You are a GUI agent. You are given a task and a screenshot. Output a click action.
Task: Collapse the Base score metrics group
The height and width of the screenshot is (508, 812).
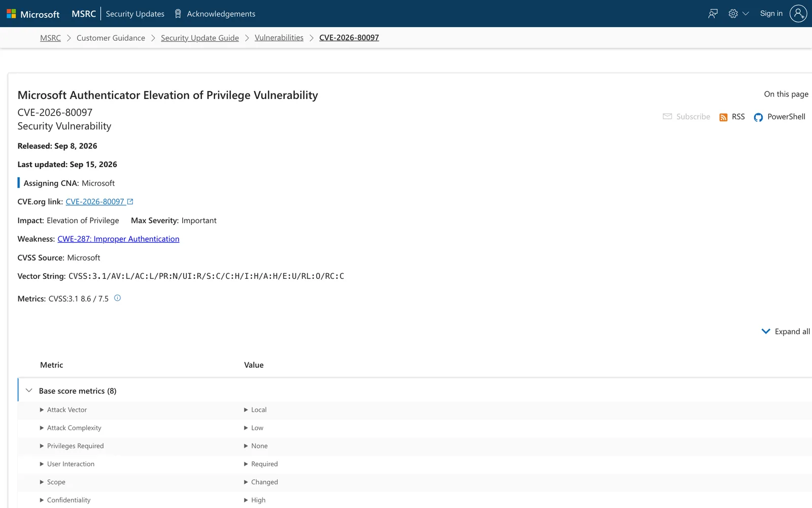click(29, 391)
